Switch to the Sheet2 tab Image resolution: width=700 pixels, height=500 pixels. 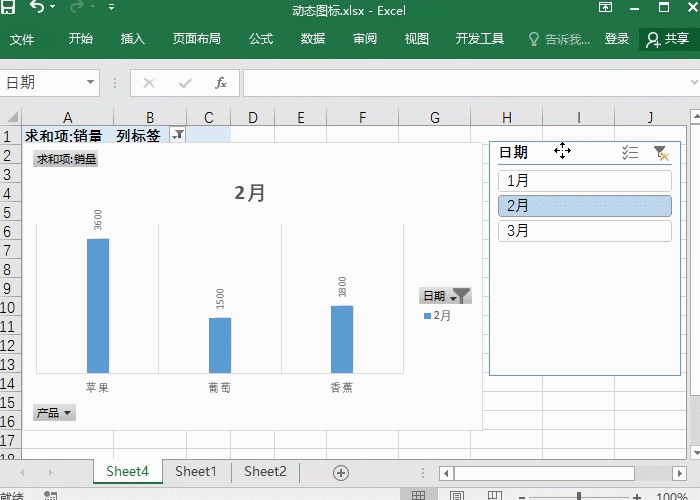point(265,471)
